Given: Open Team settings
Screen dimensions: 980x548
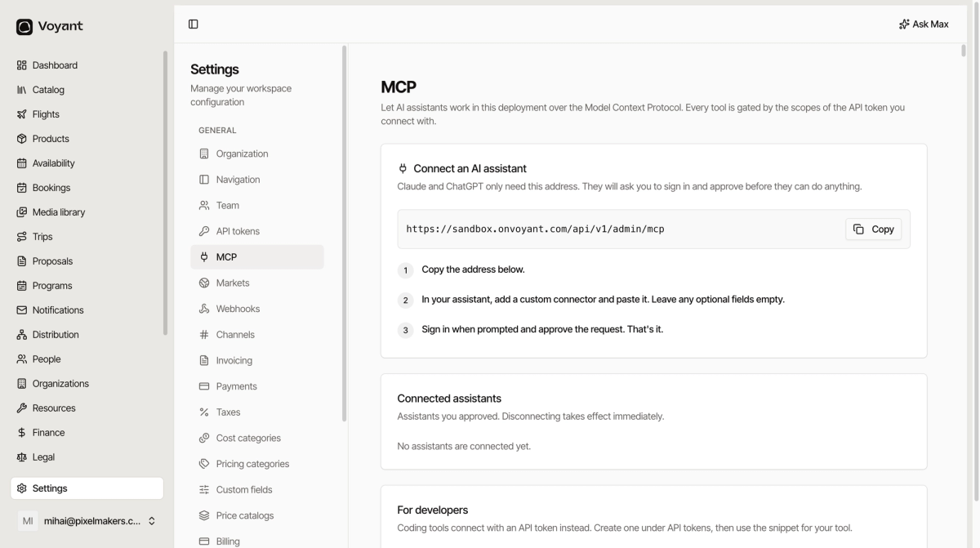Looking at the screenshot, I should point(257,205).
